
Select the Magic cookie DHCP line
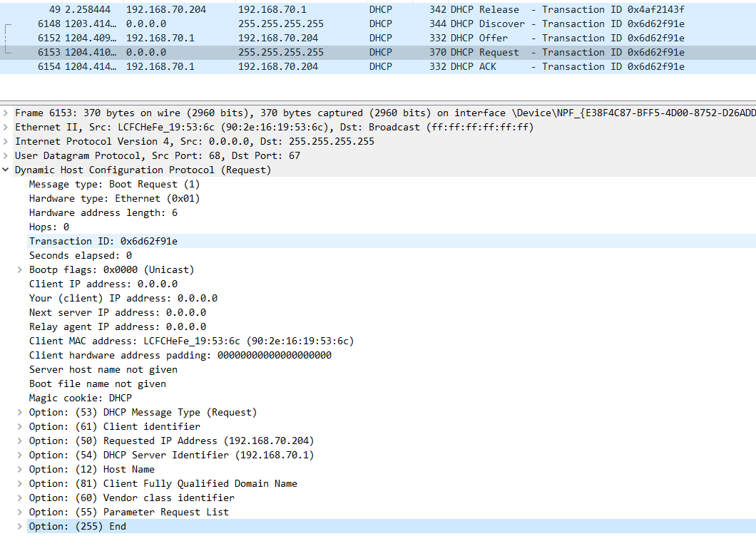(x=81, y=398)
